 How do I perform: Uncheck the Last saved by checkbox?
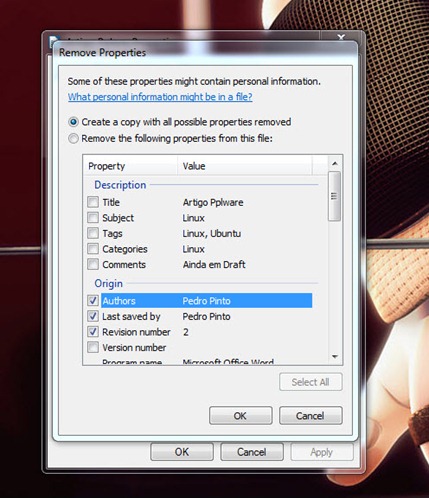click(x=93, y=316)
